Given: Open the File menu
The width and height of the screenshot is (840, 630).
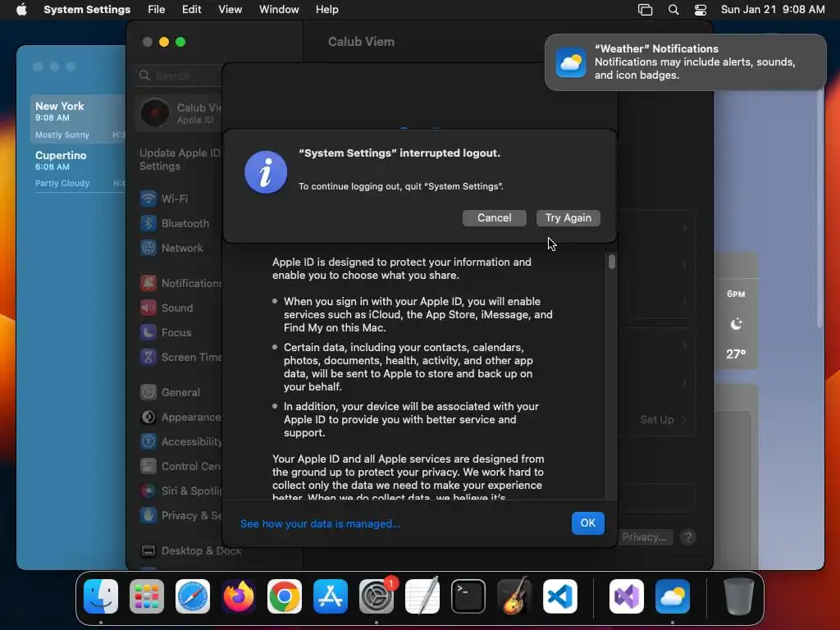Looking at the screenshot, I should coord(157,10).
